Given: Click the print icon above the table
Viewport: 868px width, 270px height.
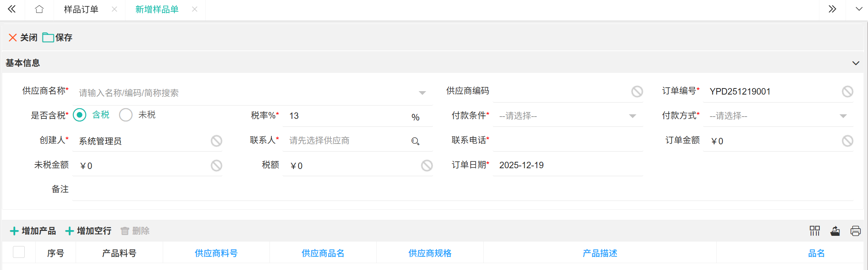Looking at the screenshot, I should (855, 231).
